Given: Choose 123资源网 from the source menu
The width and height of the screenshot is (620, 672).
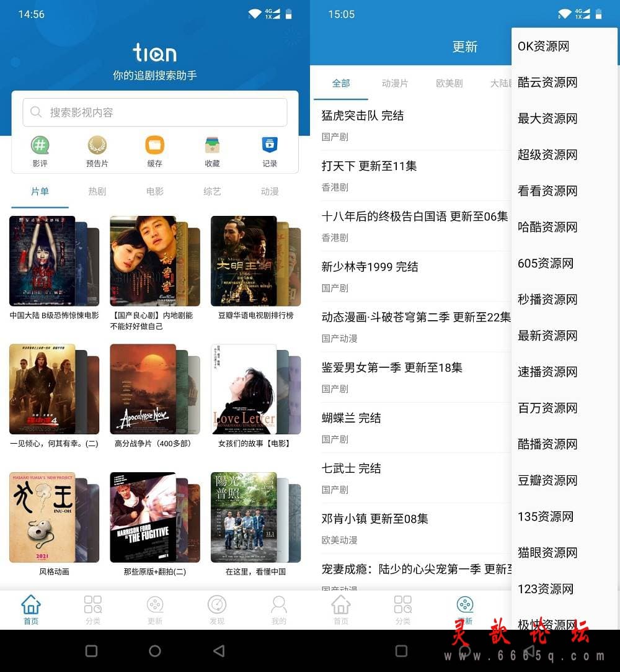Looking at the screenshot, I should [x=564, y=589].
